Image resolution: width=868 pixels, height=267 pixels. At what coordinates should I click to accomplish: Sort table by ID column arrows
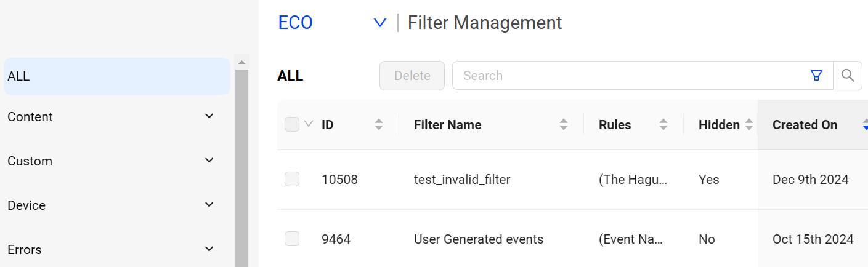click(379, 125)
